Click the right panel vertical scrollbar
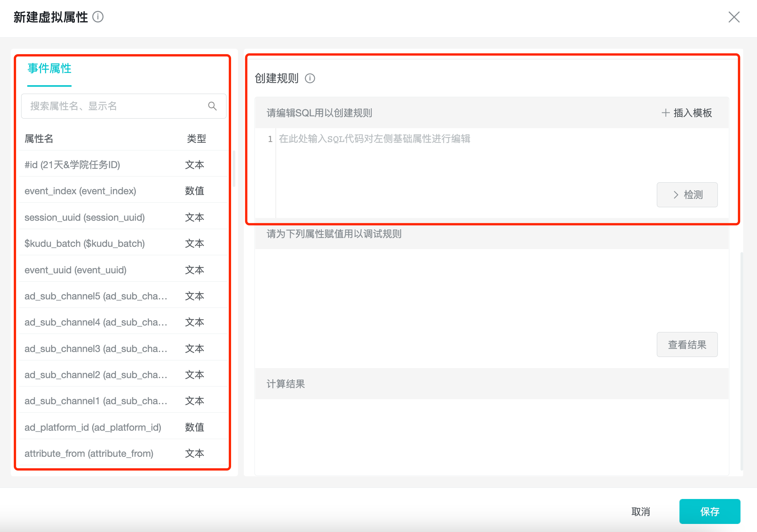757x532 pixels. coord(741,361)
